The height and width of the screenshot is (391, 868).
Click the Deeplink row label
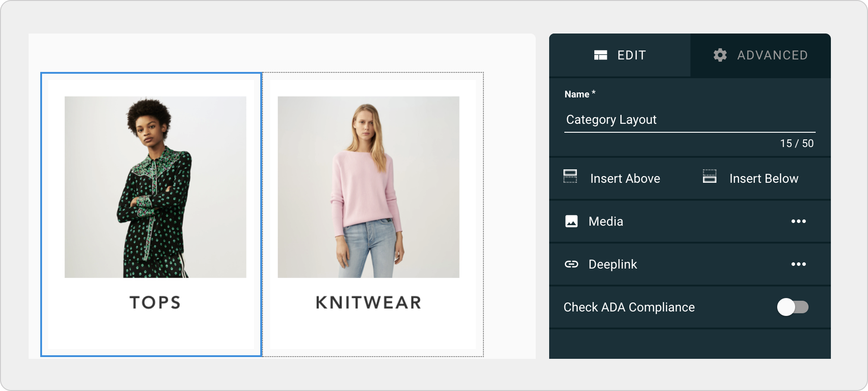tap(613, 264)
